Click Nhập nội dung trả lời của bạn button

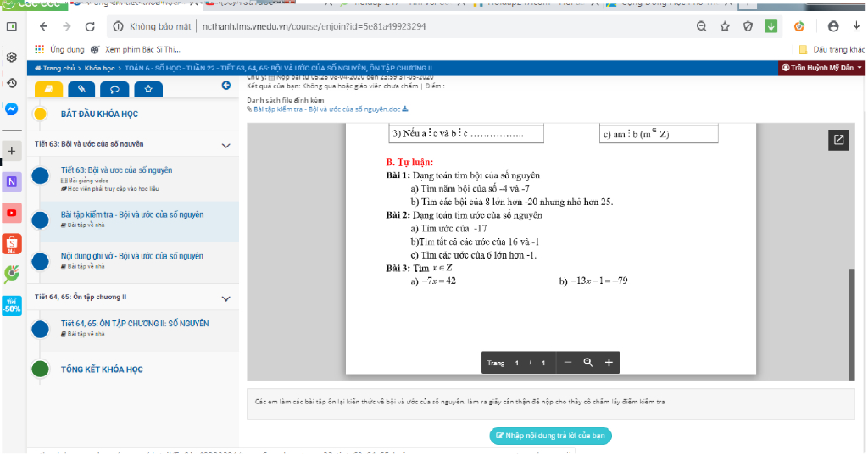point(550,436)
